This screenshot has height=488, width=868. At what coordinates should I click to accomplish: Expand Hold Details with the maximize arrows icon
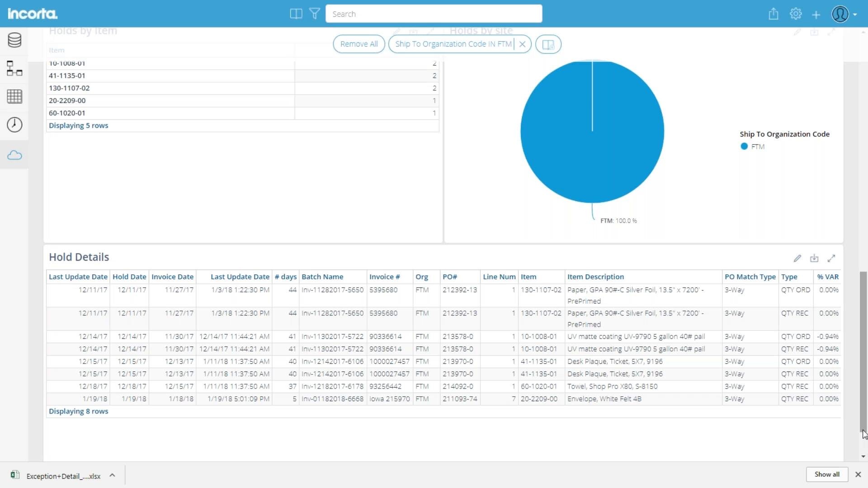pos(832,258)
